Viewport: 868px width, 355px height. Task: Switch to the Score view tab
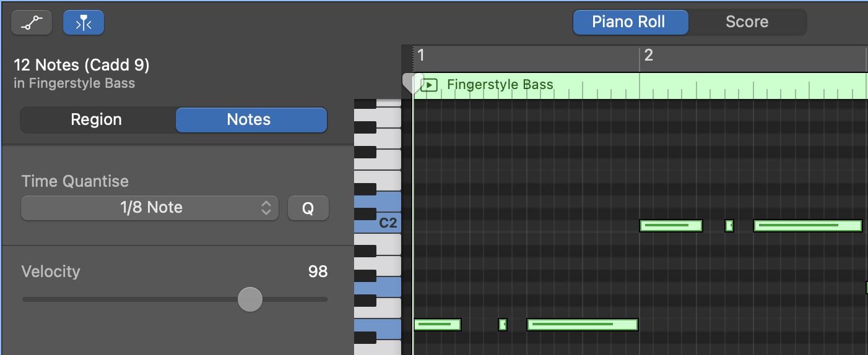click(x=747, y=22)
